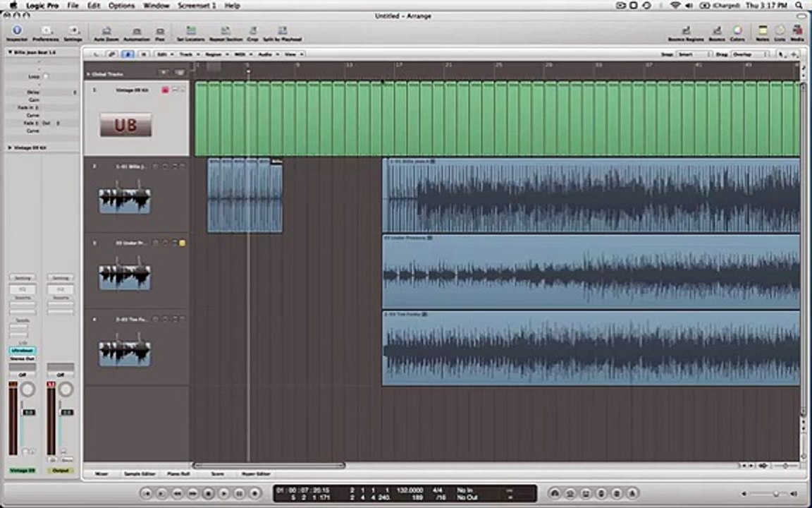The image size is (812, 508).
Task: Click the Rewind transport button
Action: pyautogui.click(x=177, y=493)
